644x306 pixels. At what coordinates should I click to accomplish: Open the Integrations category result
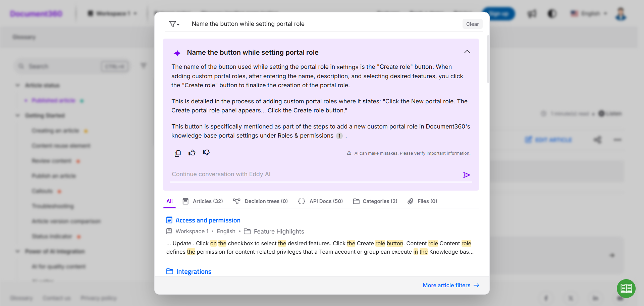click(x=194, y=271)
